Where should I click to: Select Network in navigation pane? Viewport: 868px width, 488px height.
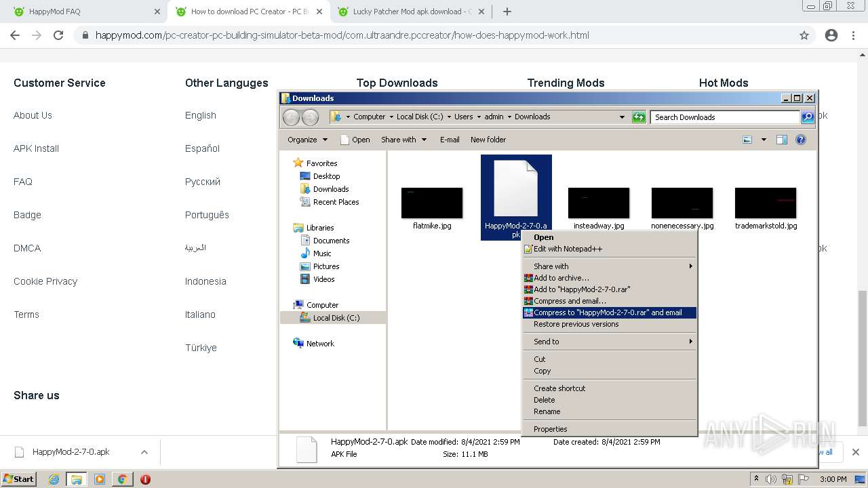point(320,344)
